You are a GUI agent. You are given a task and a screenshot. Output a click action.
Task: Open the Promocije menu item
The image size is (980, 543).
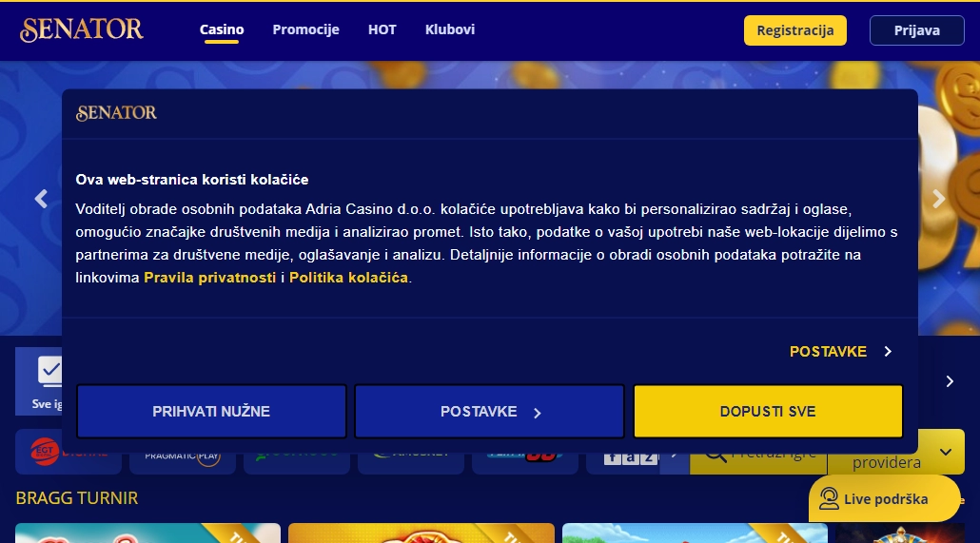[x=305, y=29]
